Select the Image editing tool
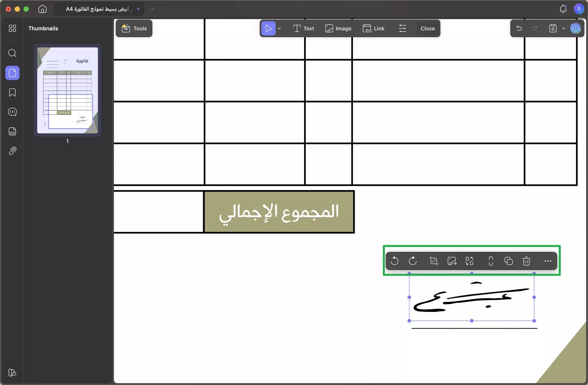The image size is (588, 385). (x=338, y=28)
